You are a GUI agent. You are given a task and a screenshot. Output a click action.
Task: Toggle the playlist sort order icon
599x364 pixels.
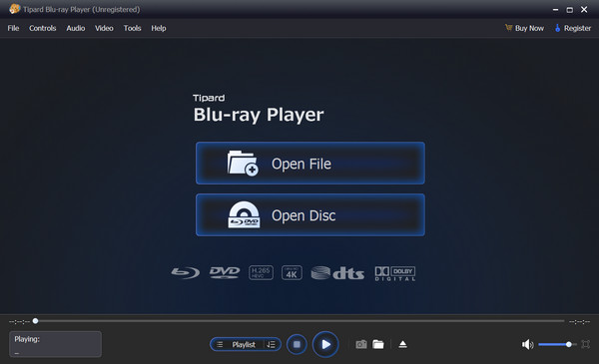(271, 344)
